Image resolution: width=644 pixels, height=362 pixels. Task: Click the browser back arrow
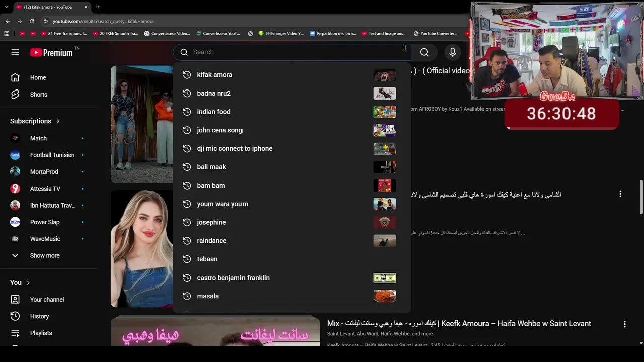tap(8, 21)
